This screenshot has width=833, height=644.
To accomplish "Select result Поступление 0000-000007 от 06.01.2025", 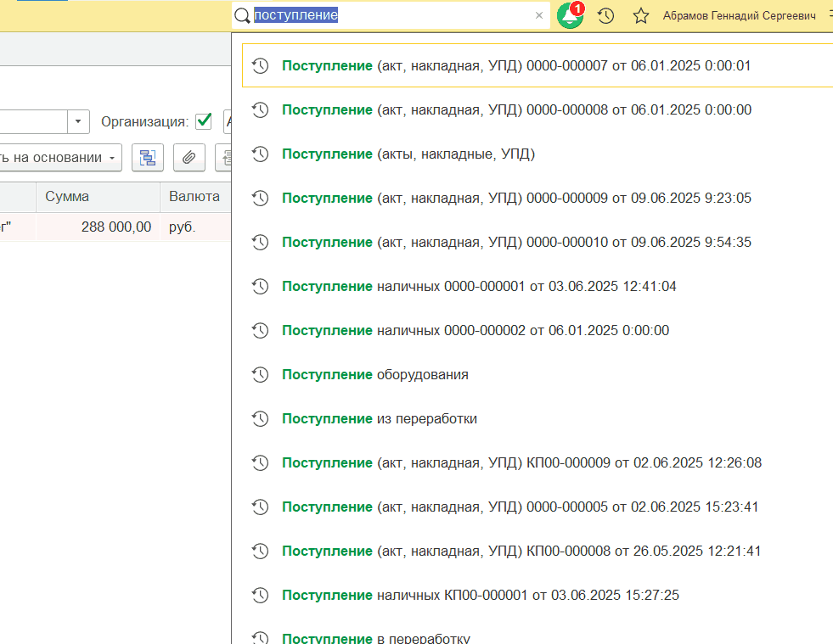I will [516, 65].
